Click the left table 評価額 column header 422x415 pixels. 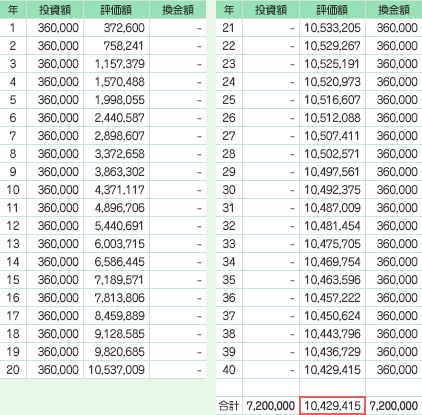[117, 9]
